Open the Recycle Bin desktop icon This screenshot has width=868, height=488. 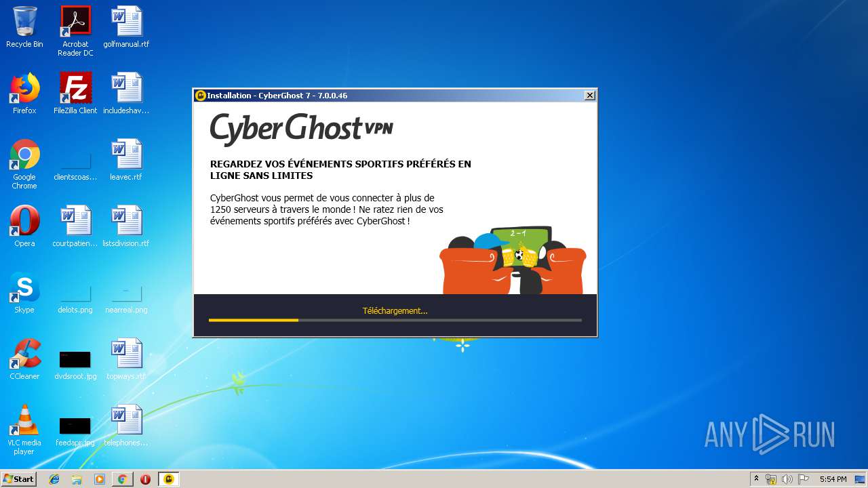pos(24,27)
